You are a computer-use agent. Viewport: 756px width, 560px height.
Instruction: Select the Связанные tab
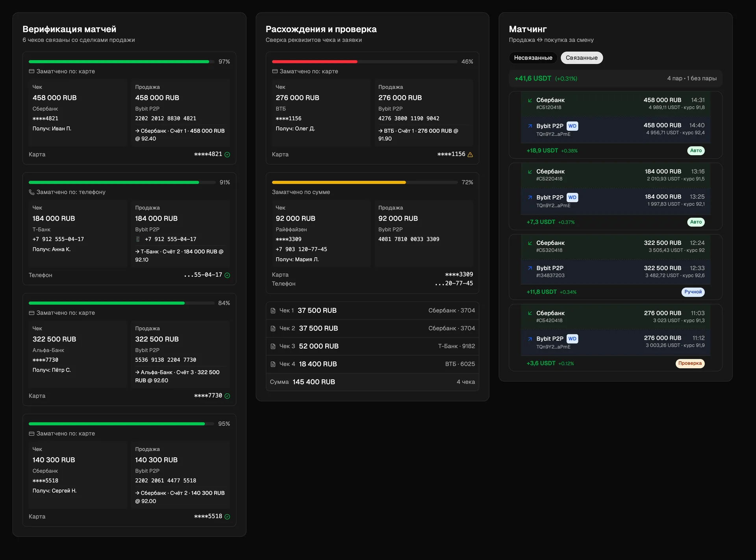click(x=582, y=58)
